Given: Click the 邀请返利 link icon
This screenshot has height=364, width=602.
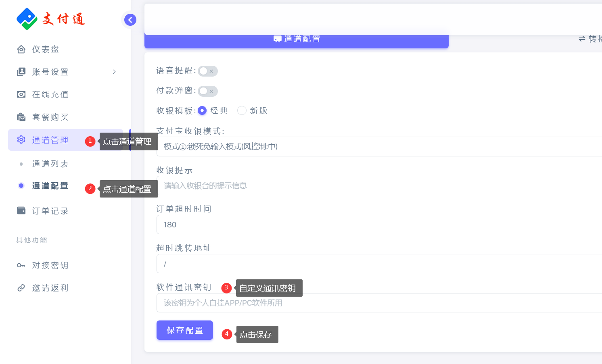Looking at the screenshot, I should (21, 288).
